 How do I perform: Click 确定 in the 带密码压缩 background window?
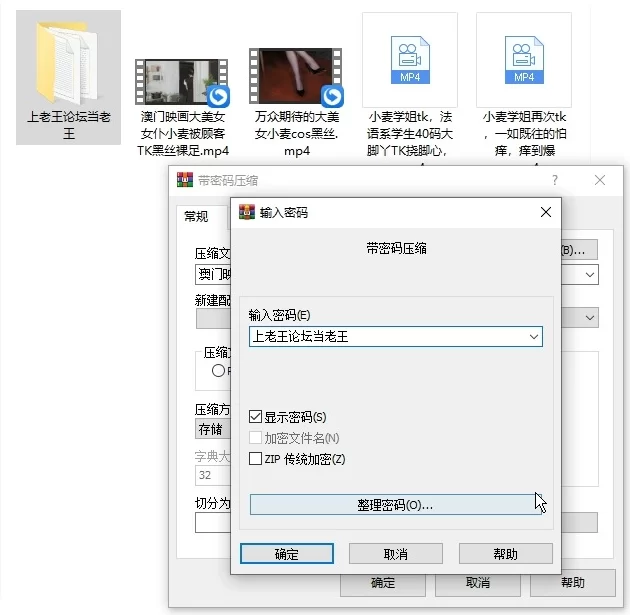coord(383,585)
